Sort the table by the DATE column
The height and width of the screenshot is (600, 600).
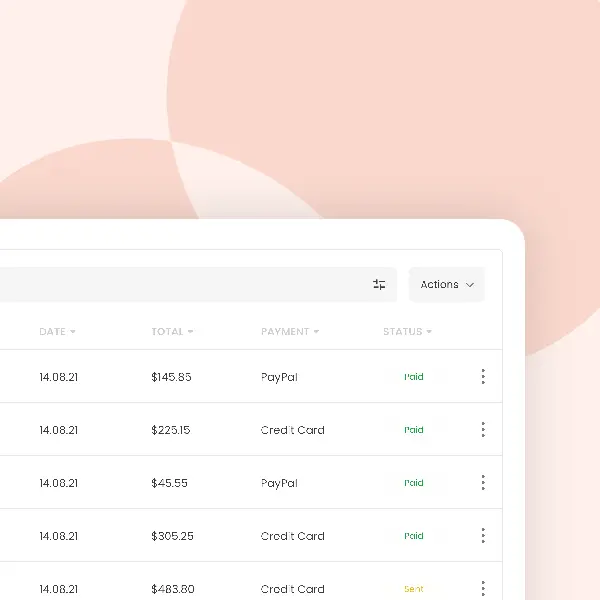pyautogui.click(x=57, y=332)
